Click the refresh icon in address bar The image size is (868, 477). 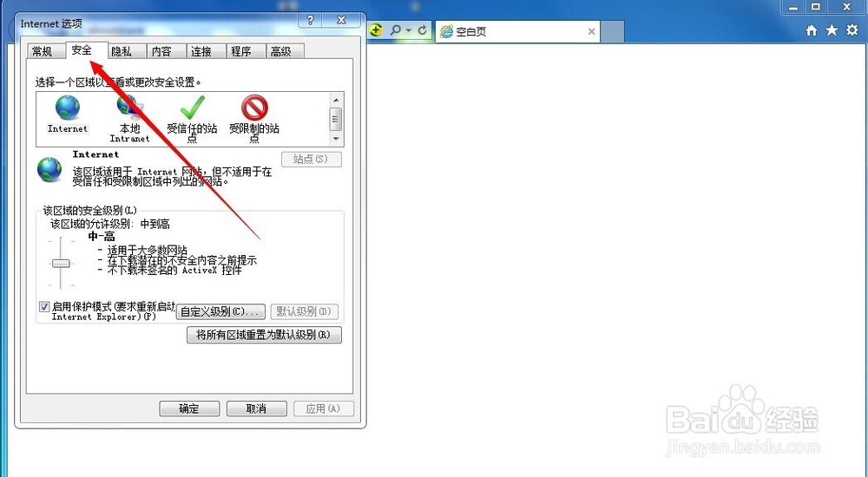[x=423, y=30]
